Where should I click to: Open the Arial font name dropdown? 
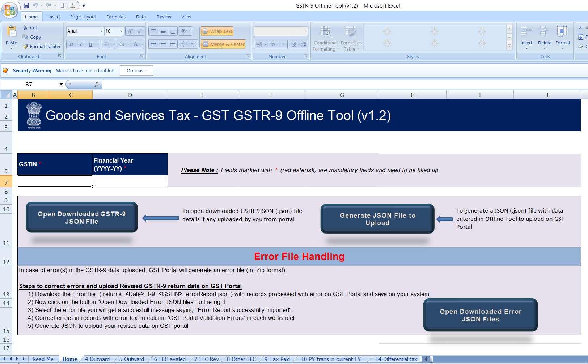pos(101,31)
